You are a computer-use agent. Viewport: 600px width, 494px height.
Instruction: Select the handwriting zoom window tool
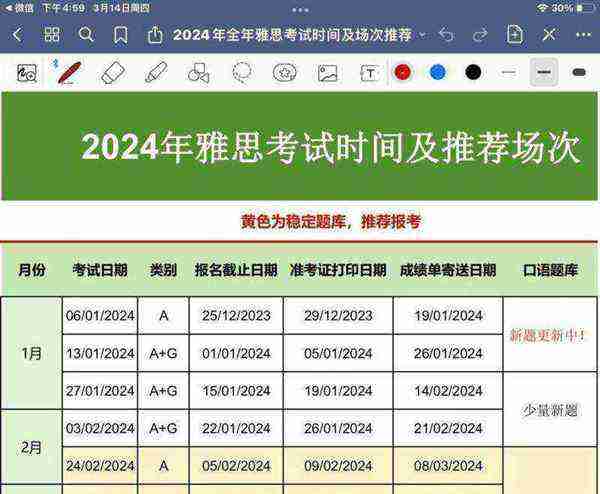point(27,72)
